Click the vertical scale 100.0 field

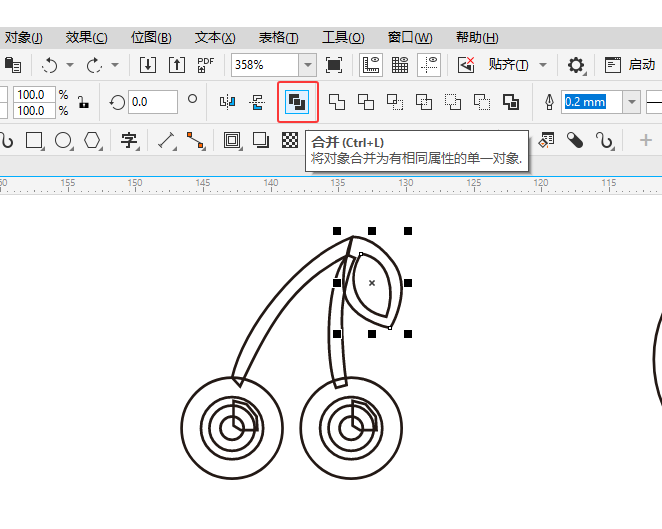pyautogui.click(x=34, y=111)
